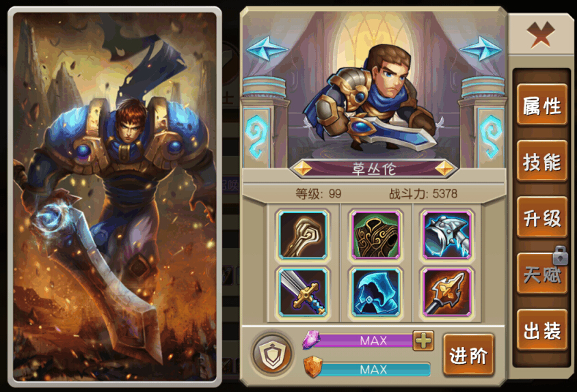
Task: Open the 出装 equipment tab
Action: coord(542,331)
